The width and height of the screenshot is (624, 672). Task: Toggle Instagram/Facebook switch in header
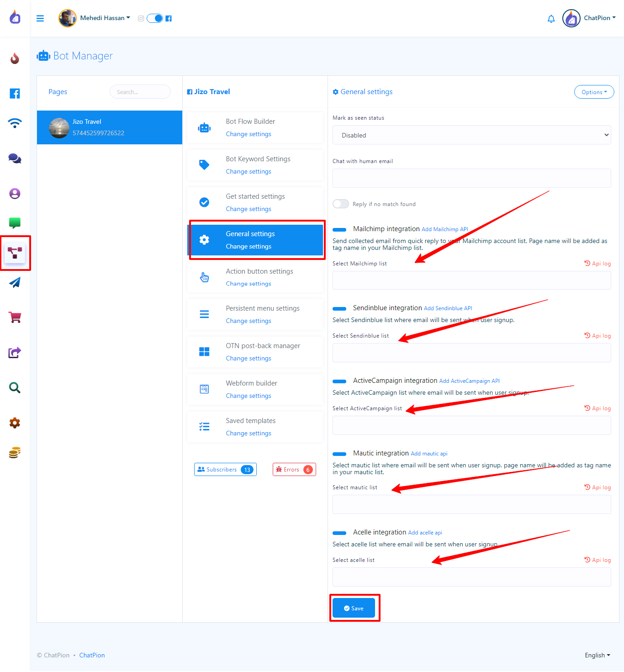coord(155,18)
